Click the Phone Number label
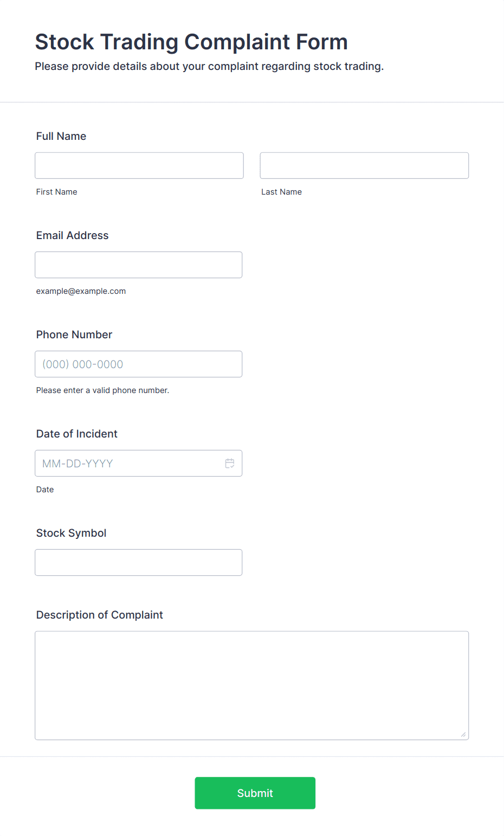The image size is (504, 836). [74, 335]
